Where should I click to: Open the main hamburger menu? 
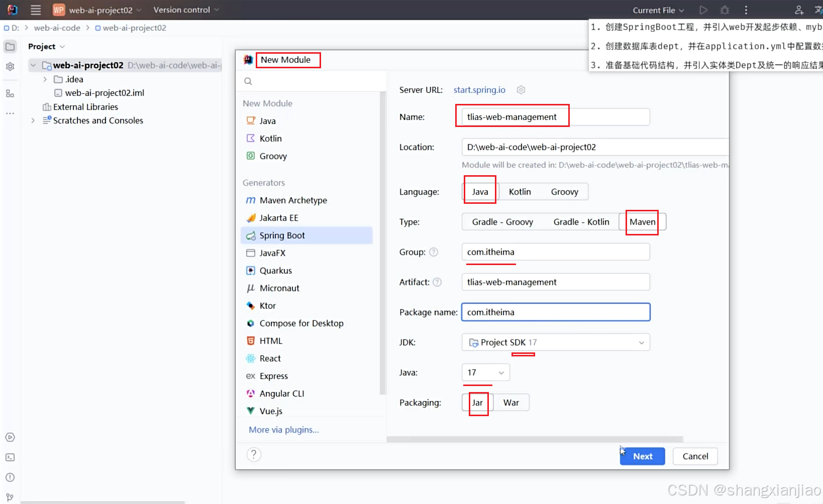(x=36, y=10)
